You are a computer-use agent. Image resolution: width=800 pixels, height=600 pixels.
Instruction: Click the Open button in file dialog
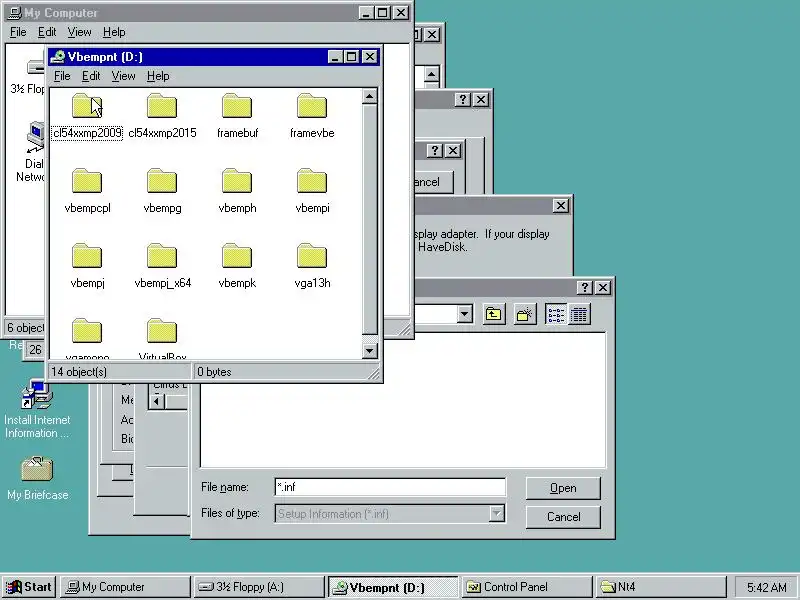[x=563, y=488]
